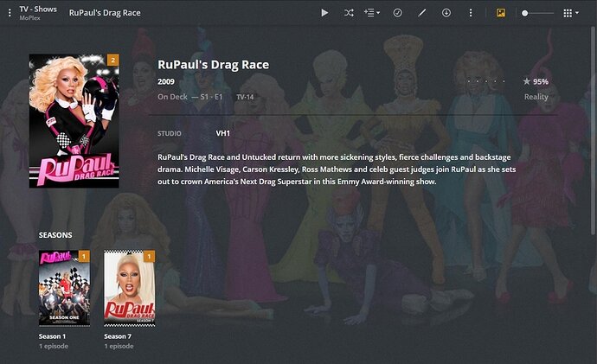Adjust the thumbnail size slider
The height and width of the screenshot is (364, 597).
pyautogui.click(x=537, y=13)
